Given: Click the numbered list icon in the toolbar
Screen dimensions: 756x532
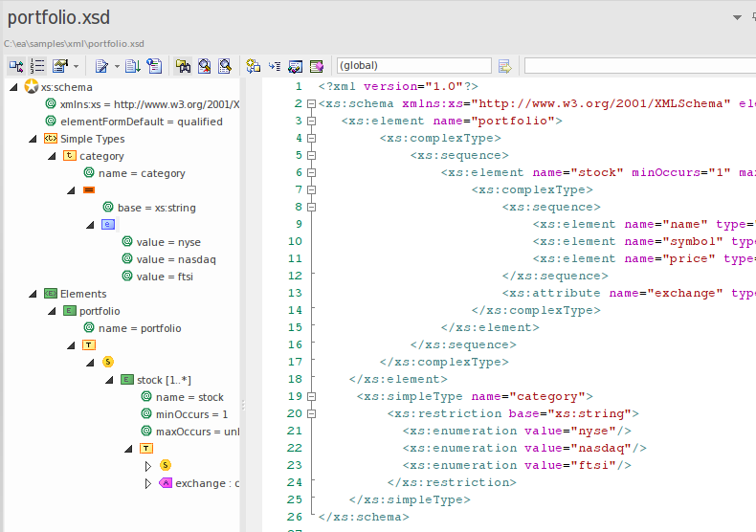Looking at the screenshot, I should pyautogui.click(x=37, y=66).
